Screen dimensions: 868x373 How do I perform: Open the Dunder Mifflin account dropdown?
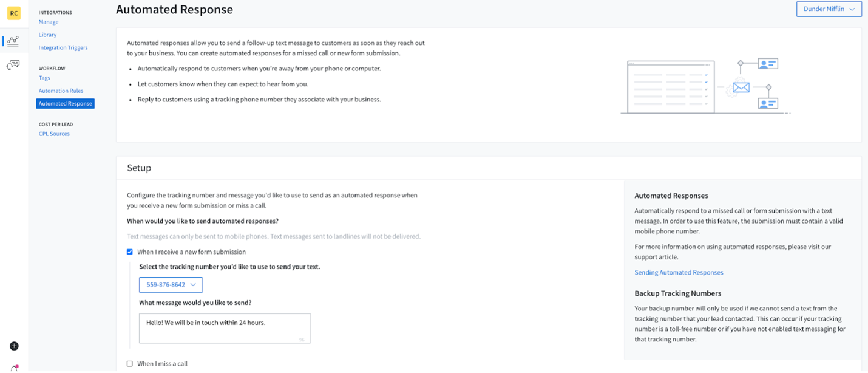829,9
